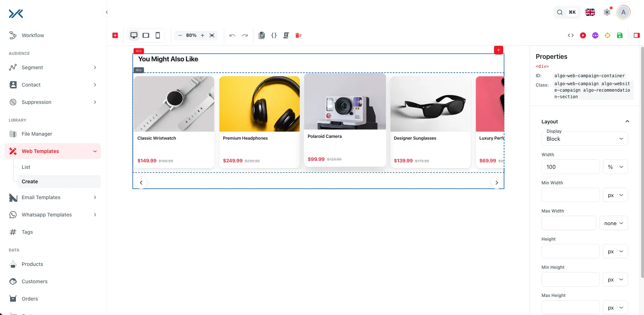Click the carousel next arrow
Image resolution: width=644 pixels, height=315 pixels.
point(497,183)
